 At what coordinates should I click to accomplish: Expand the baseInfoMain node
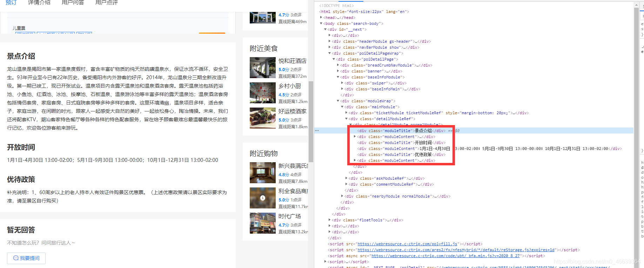coord(342,89)
